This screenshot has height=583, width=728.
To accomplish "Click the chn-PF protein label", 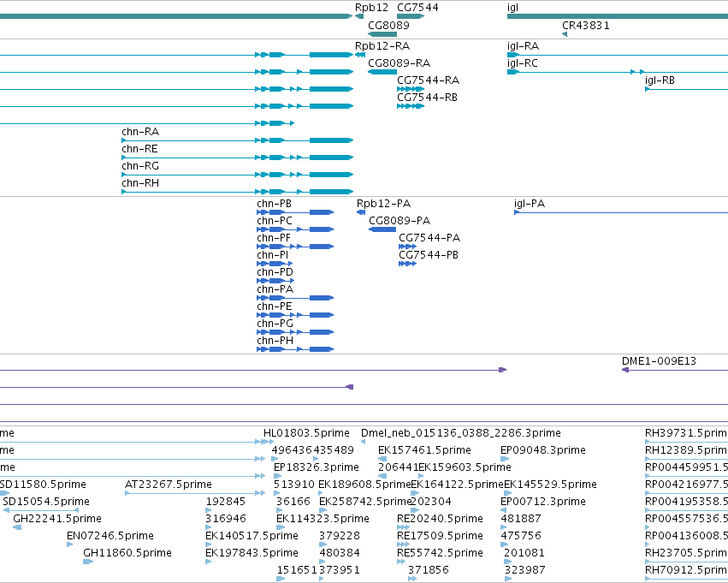I will [x=274, y=238].
